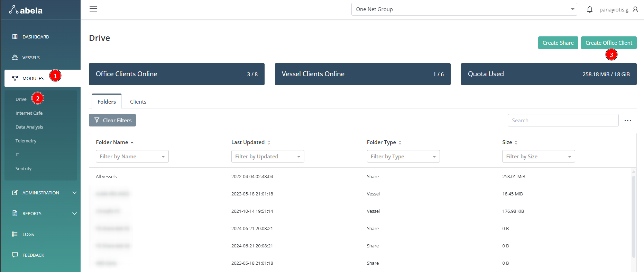This screenshot has height=272, width=644.
Task: Select the All vessels folder row
Action: (x=360, y=176)
